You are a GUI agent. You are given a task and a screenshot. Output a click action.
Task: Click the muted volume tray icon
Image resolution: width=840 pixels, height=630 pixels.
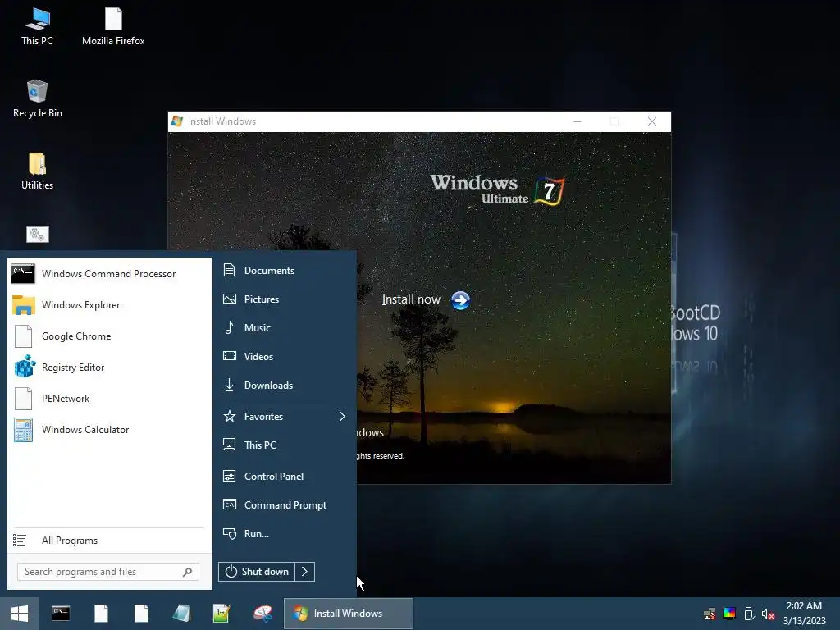point(768,614)
